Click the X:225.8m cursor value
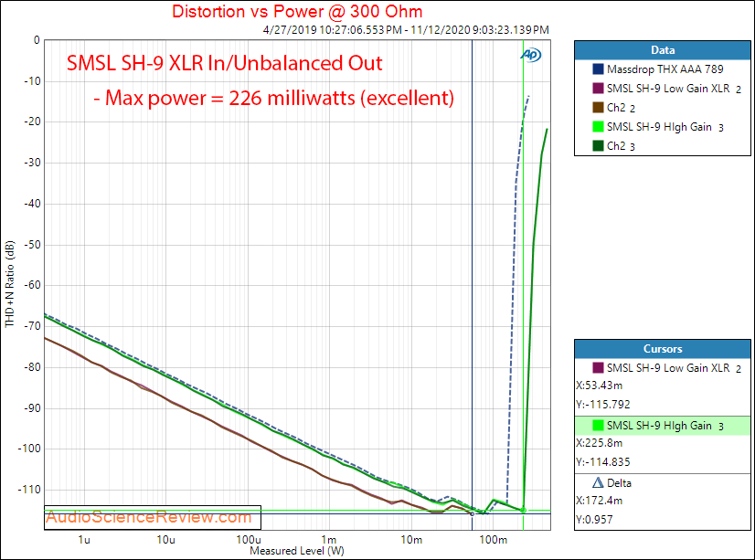This screenshot has width=755, height=560. 599,443
